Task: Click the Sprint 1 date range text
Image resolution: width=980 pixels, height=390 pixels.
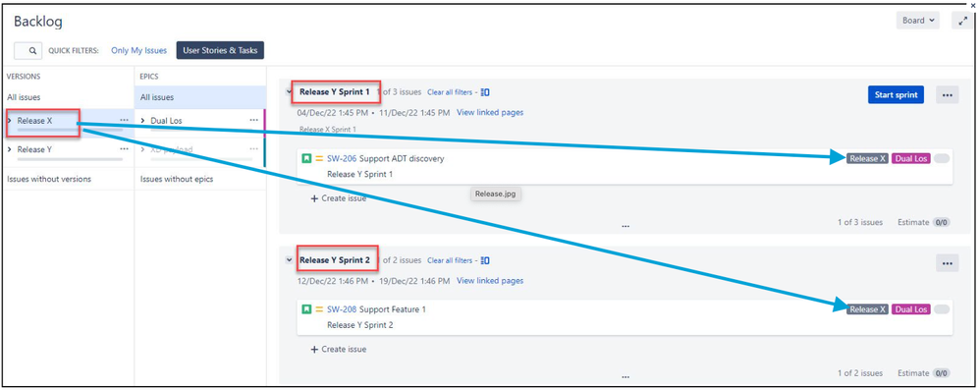Action: coord(374,113)
